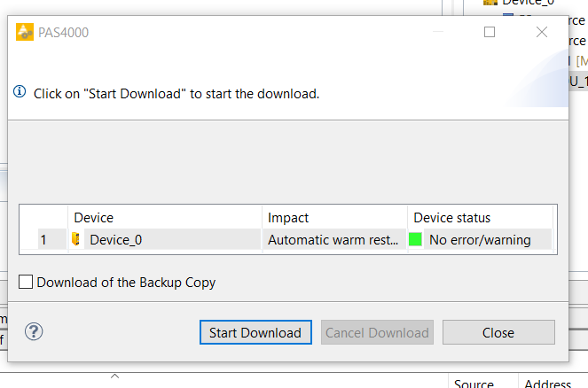Image resolution: width=588 pixels, height=388 pixels.
Task: Close the dialog with the X icon
Action: click(542, 32)
